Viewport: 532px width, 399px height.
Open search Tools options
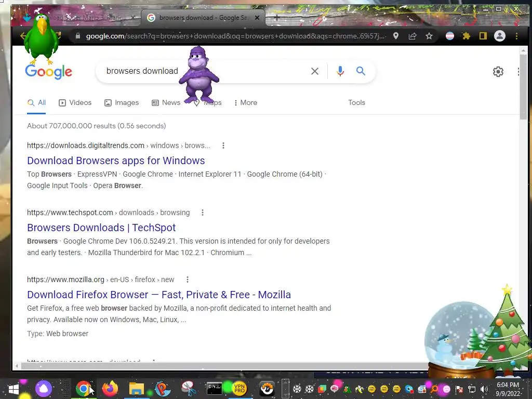pos(356,102)
